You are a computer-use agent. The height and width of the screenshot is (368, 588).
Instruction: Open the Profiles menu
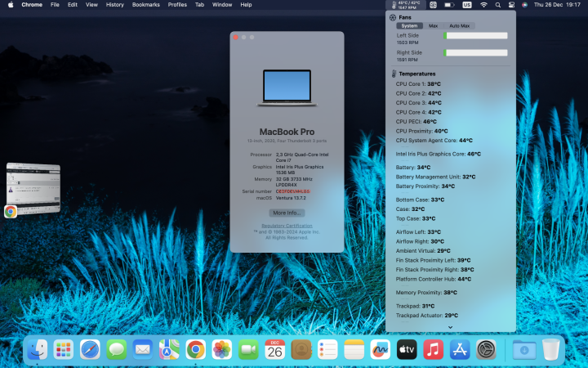tap(177, 5)
